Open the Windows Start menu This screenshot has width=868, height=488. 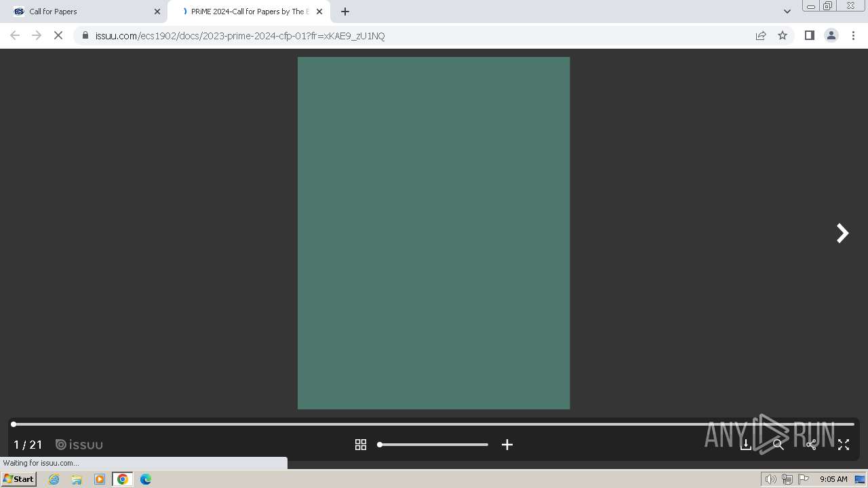click(x=19, y=479)
